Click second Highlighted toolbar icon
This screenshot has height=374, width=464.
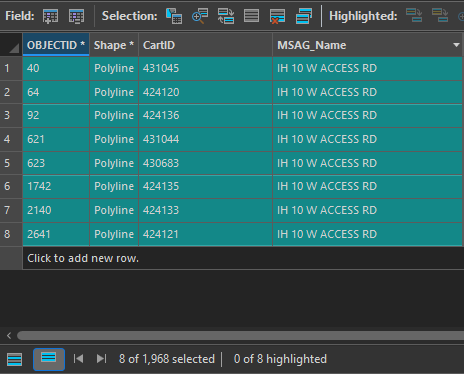(x=440, y=15)
